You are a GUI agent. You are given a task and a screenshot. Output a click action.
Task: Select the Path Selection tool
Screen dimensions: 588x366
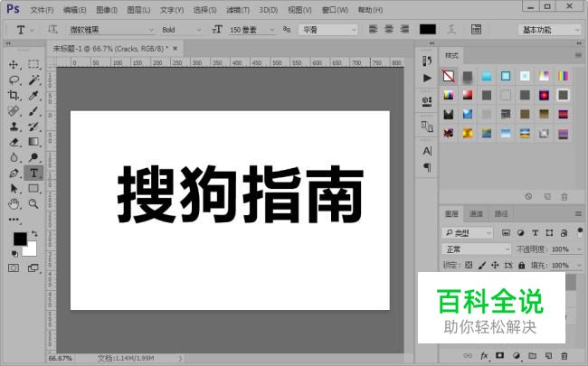pos(14,189)
